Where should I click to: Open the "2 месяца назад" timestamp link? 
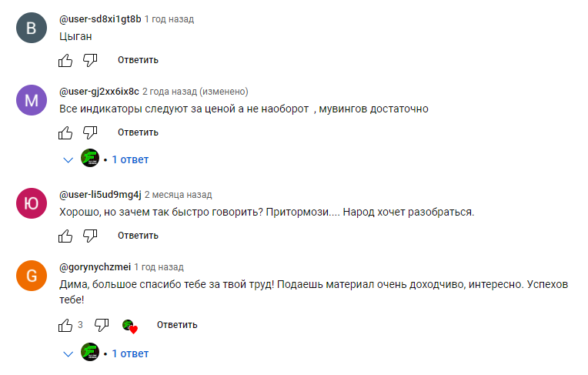click(x=178, y=195)
